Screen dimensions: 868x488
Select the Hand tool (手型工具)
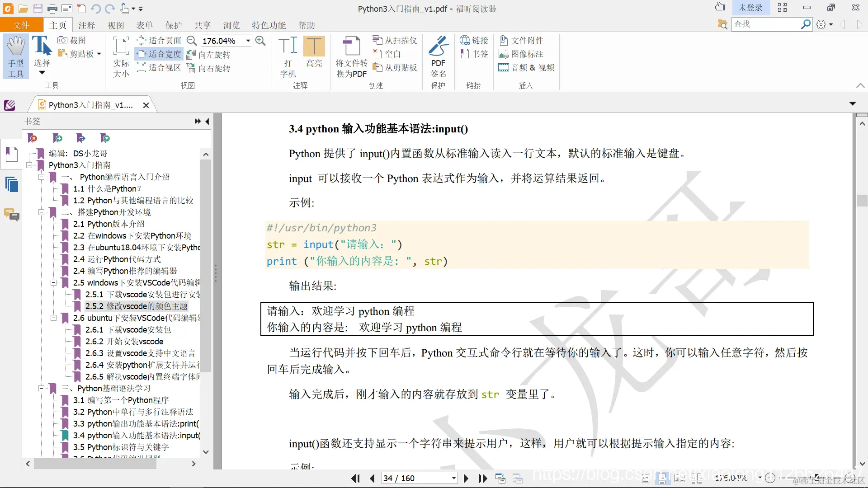coord(16,56)
